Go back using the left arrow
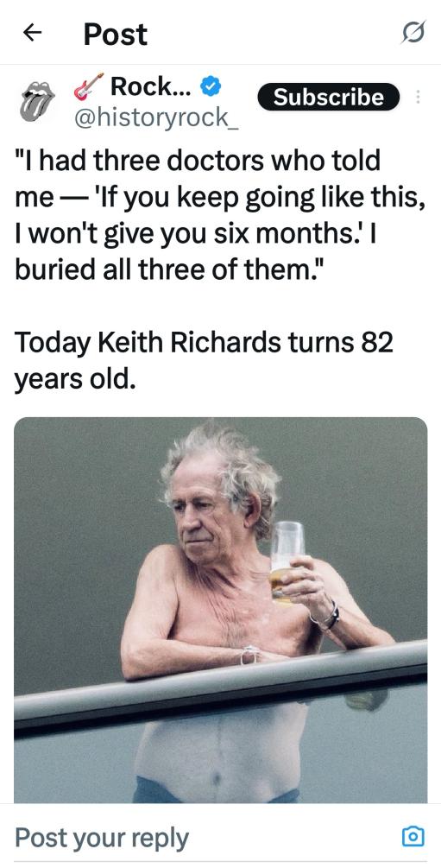441x868 pixels. point(32,33)
